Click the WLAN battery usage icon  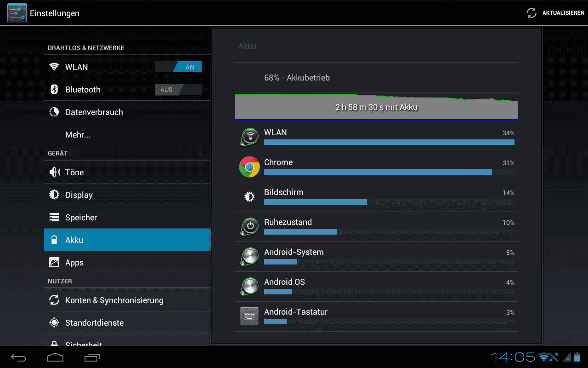tap(249, 137)
